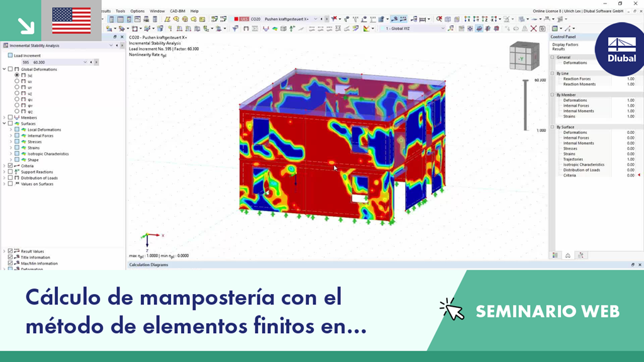The image size is (644, 362).
Task: Toggle the Support Reactions checkbox
Action: [10, 172]
